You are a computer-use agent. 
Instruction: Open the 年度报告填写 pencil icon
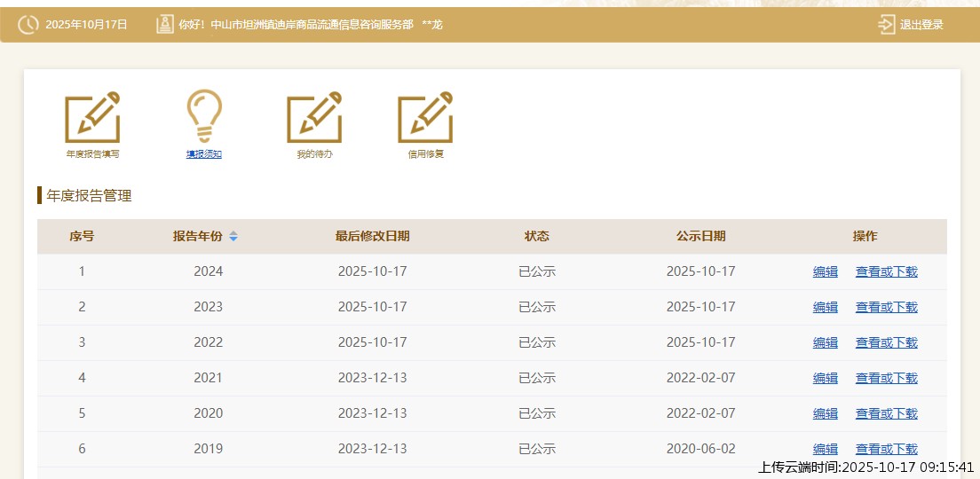[92, 117]
